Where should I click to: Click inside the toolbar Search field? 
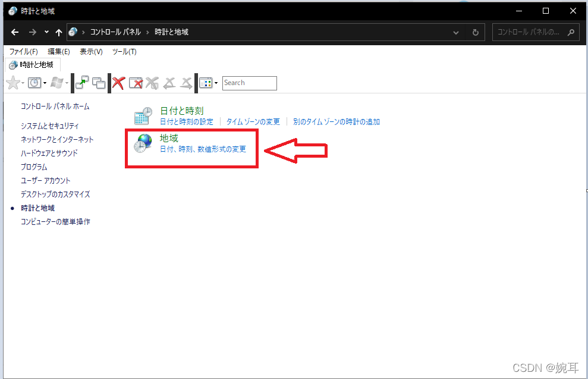(x=249, y=83)
